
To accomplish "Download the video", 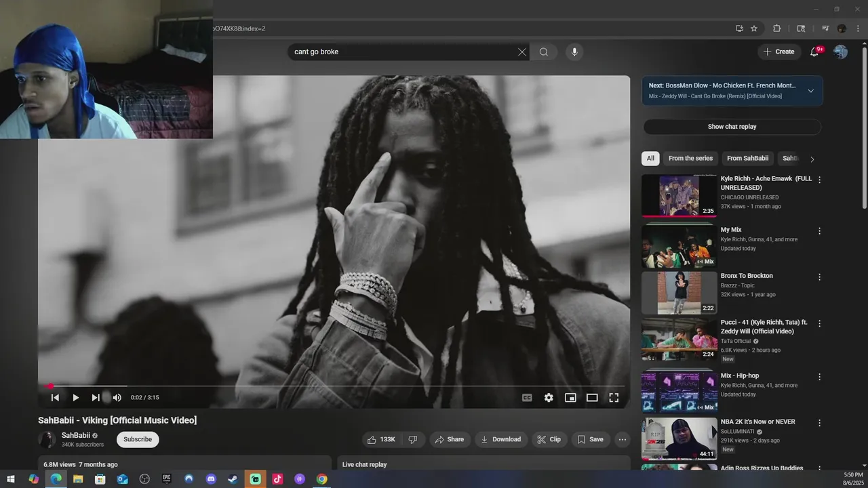I will [x=501, y=440].
